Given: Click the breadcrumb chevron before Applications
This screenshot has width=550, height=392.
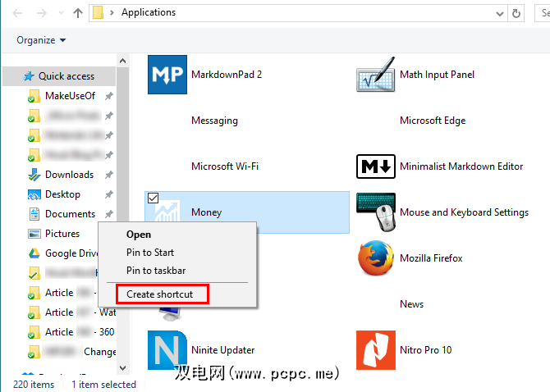Looking at the screenshot, I should tap(112, 13).
